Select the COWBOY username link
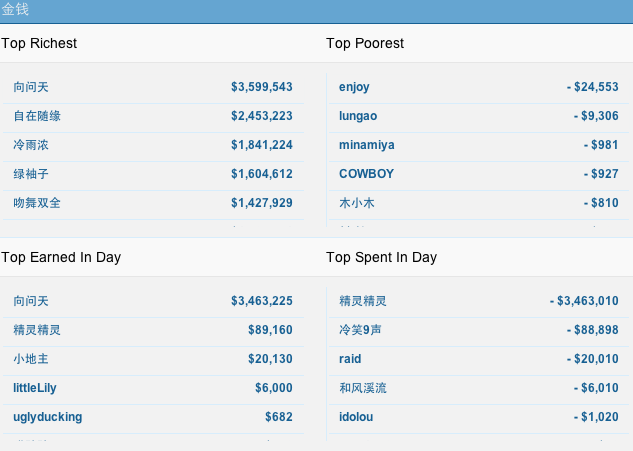 [366, 174]
